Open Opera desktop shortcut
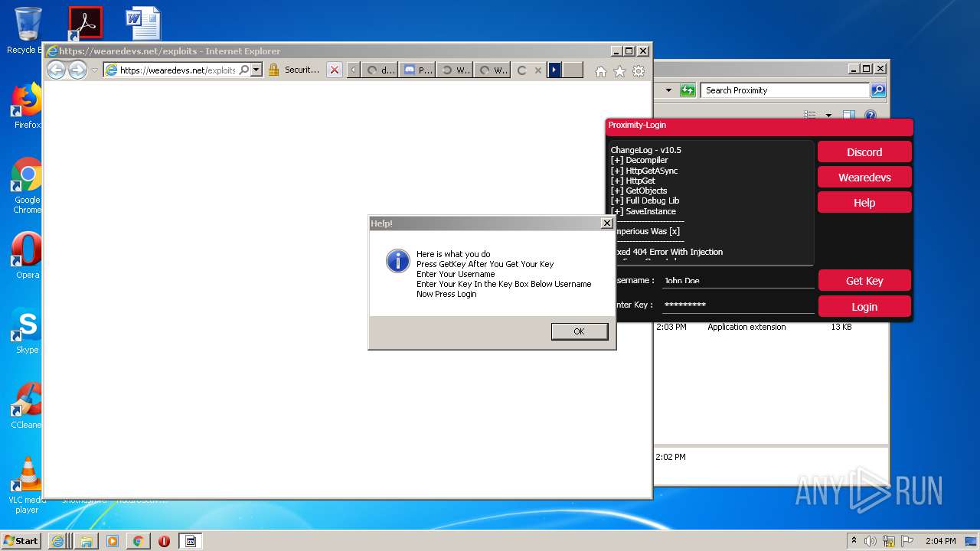 [27, 256]
